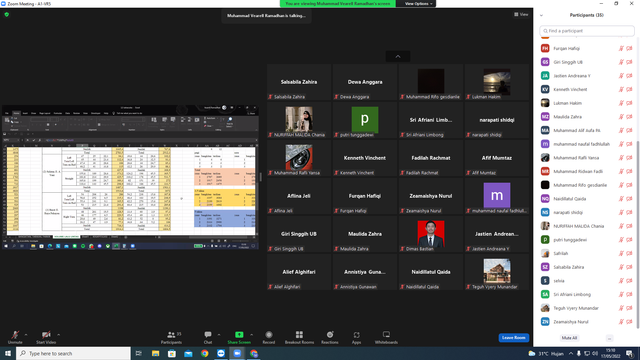Open Task View on the taskbar
Viewport: 640px width, 360px height.
139,353
